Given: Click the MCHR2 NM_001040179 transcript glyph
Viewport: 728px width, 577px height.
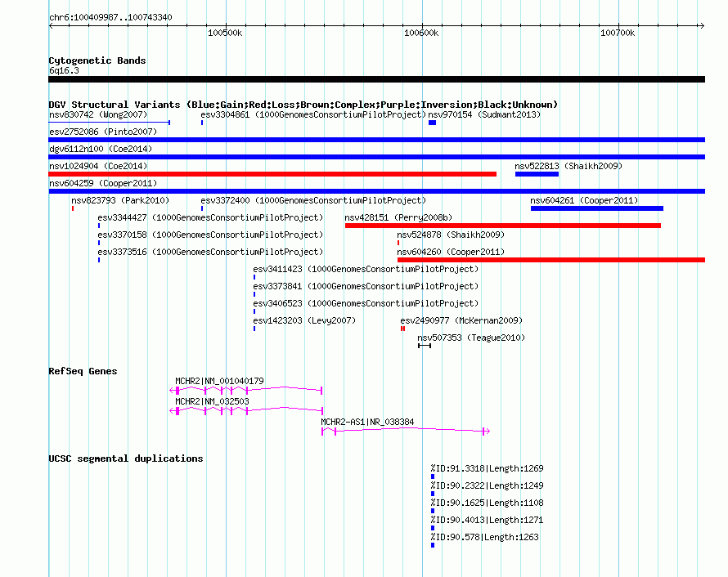Looking at the screenshot, I should pos(246,391).
